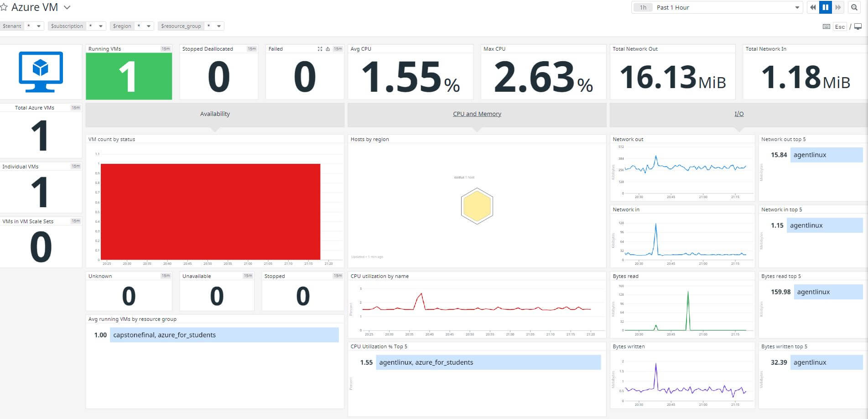Click the 15m badge on Running VMs
This screenshot has height=419, width=868.
[x=166, y=49]
